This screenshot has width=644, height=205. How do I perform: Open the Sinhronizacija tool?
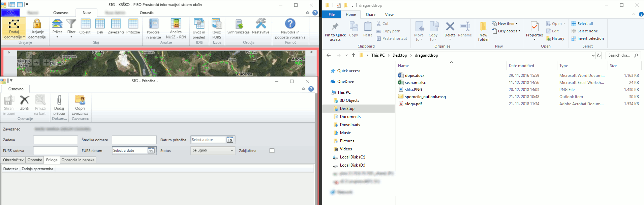[238, 24]
